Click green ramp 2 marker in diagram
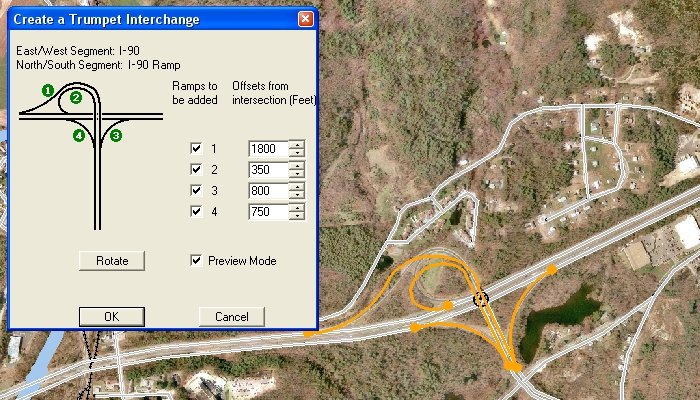 coord(75,98)
